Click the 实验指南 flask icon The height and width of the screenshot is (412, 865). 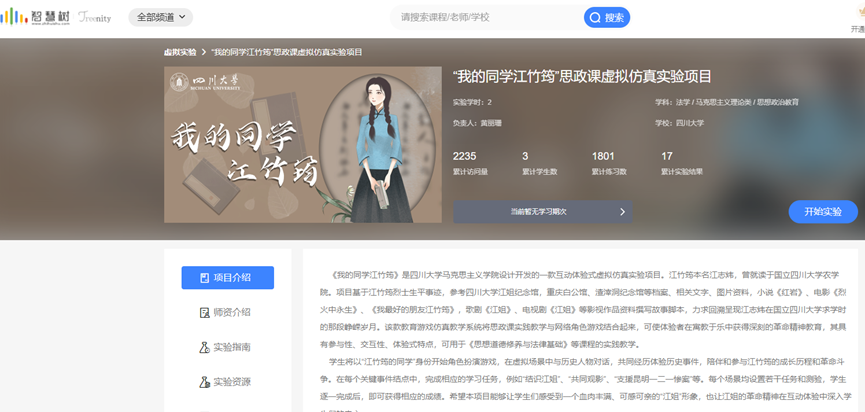coord(204,347)
